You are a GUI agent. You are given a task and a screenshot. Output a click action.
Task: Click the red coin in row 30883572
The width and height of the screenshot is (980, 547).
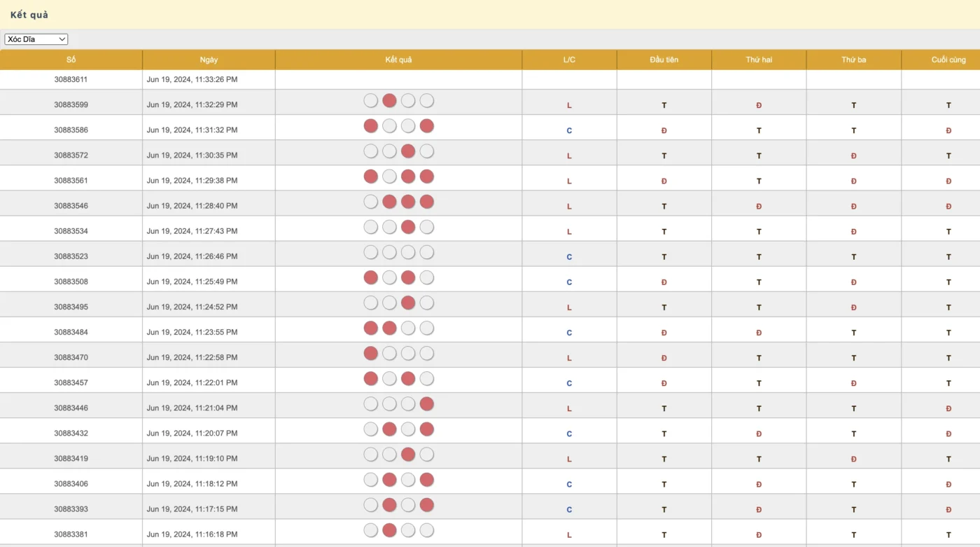pos(408,151)
